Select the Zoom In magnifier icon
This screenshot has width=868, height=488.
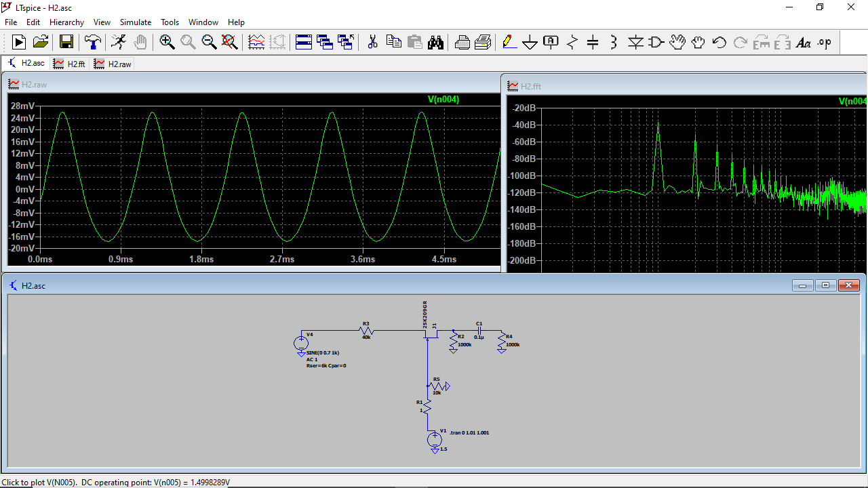point(167,42)
